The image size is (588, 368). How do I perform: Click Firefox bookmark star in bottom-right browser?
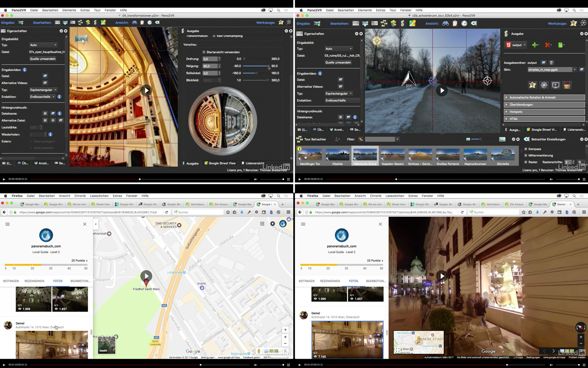(523, 212)
